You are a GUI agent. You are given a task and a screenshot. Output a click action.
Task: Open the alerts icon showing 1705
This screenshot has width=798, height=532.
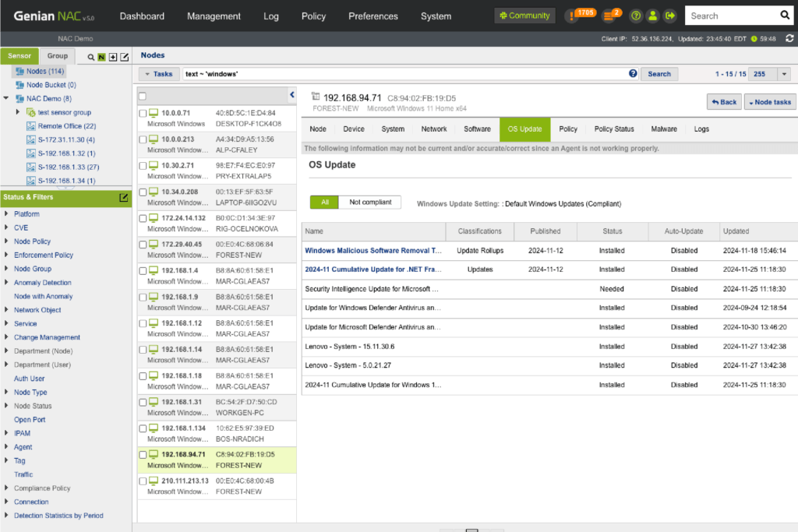tap(573, 16)
